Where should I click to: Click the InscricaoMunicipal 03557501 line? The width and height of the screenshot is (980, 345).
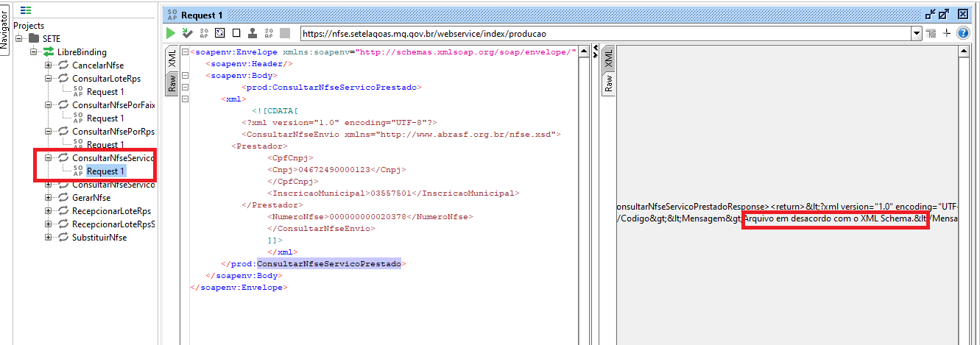tap(392, 193)
